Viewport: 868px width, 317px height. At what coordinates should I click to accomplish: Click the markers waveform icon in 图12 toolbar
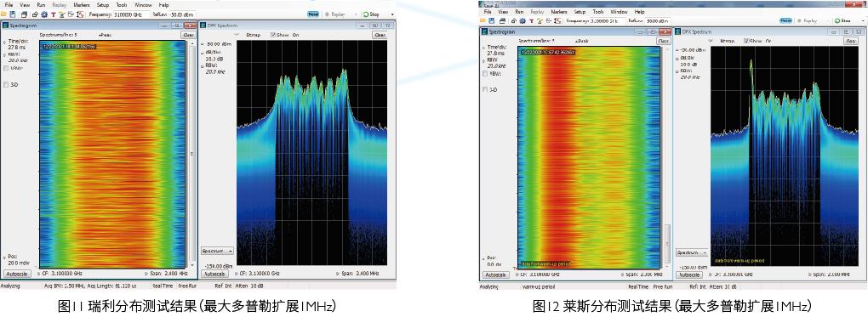(x=558, y=20)
